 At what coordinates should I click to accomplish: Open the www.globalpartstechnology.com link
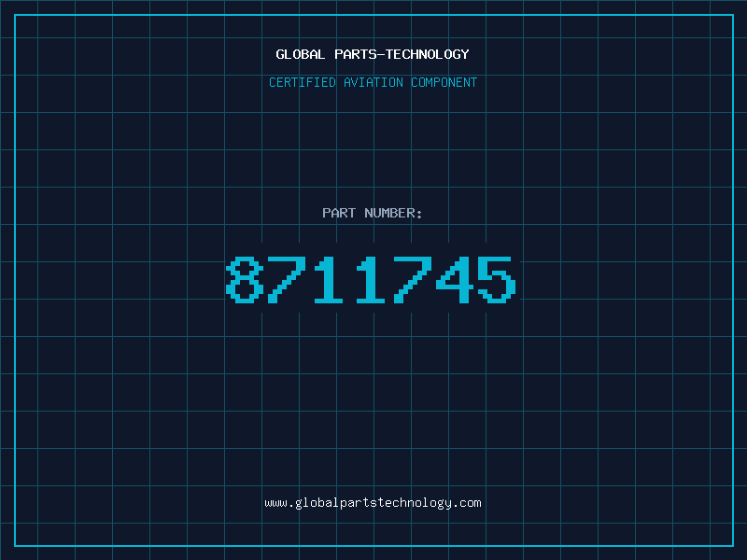point(373,503)
